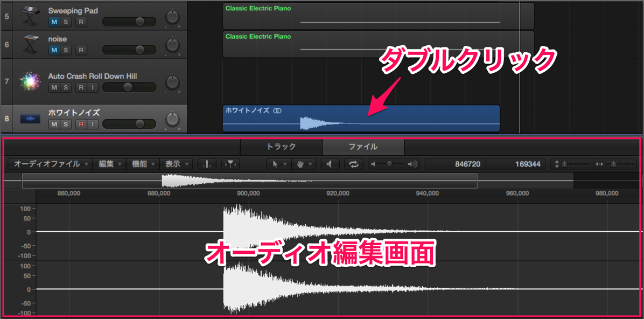Click the stereo rings icon on the ホワイトノイズ region

277,110
